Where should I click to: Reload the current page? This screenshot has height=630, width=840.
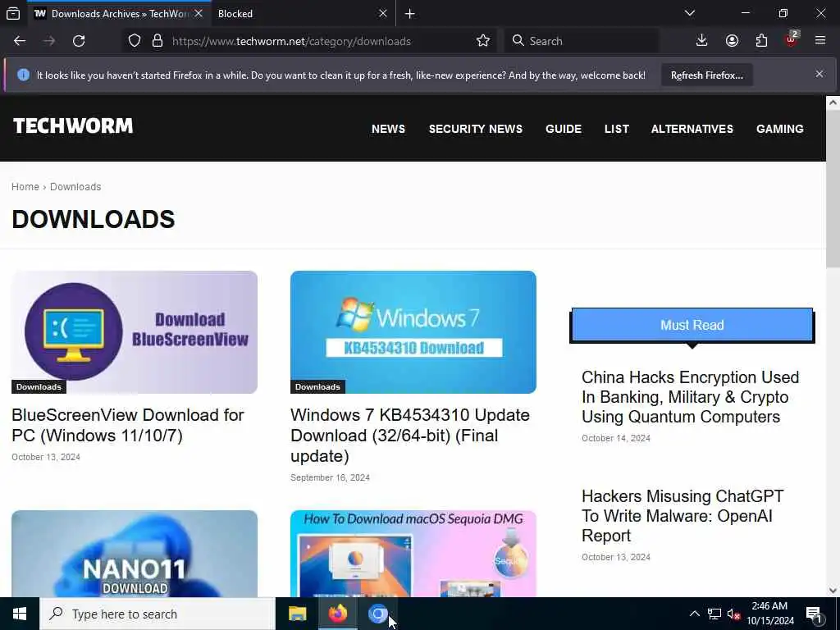(x=79, y=41)
